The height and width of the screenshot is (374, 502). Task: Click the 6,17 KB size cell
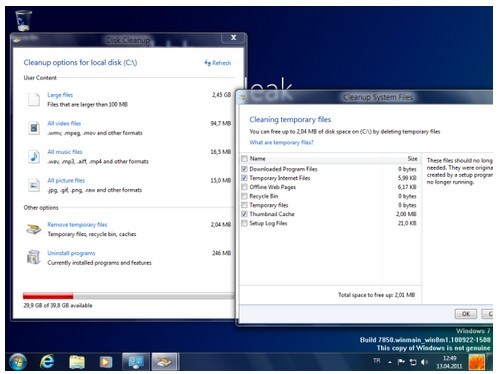(407, 187)
